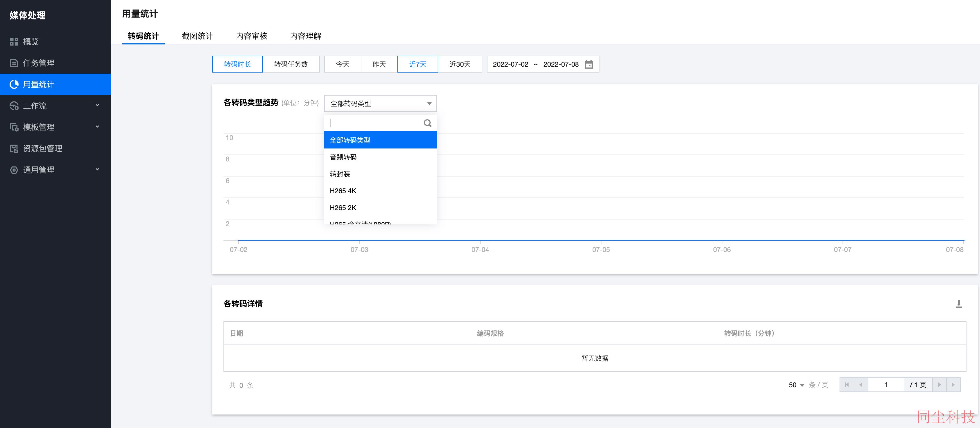Click the 任务管理 list icon

tap(14, 63)
